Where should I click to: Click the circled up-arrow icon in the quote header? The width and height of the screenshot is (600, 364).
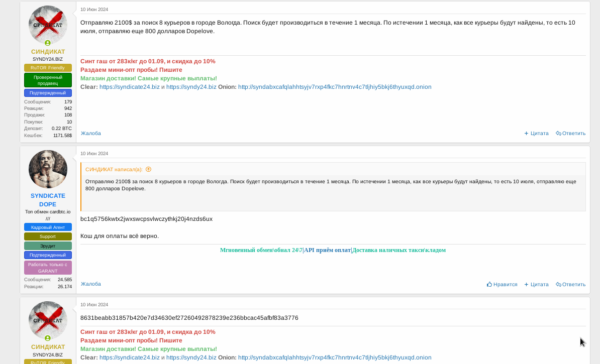pos(148,170)
